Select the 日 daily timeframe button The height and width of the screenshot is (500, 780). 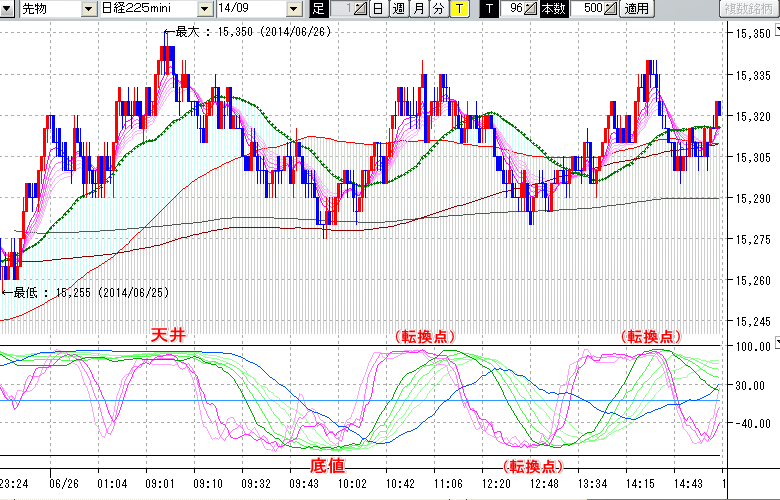377,9
